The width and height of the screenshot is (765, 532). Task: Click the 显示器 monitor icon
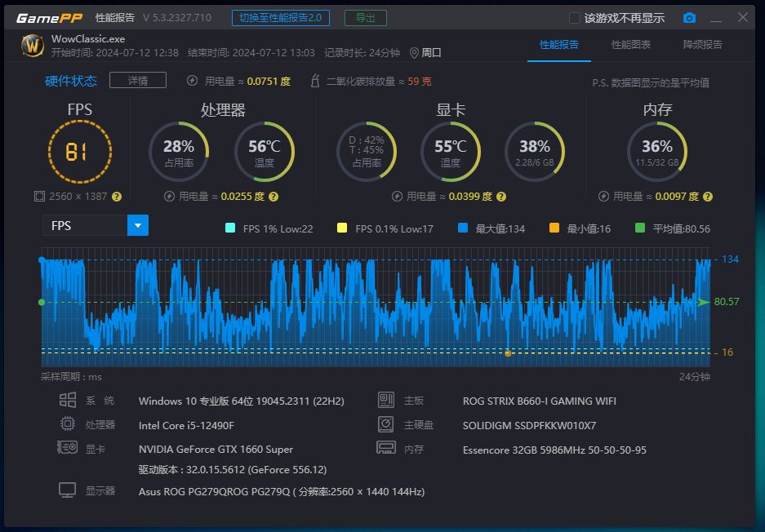click(x=69, y=490)
